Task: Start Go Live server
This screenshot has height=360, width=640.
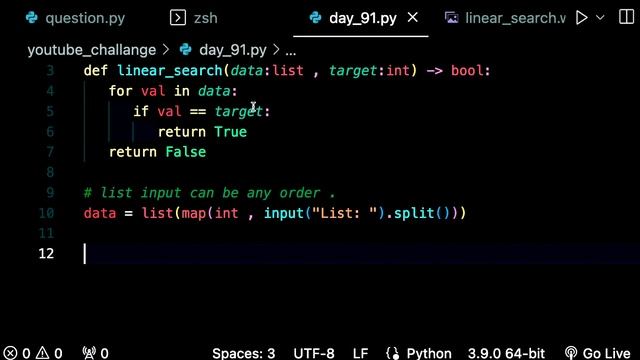Action: click(x=598, y=353)
